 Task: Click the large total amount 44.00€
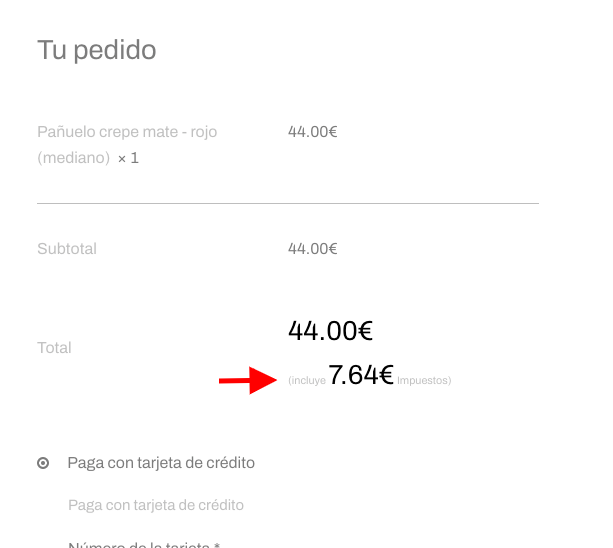pos(330,331)
